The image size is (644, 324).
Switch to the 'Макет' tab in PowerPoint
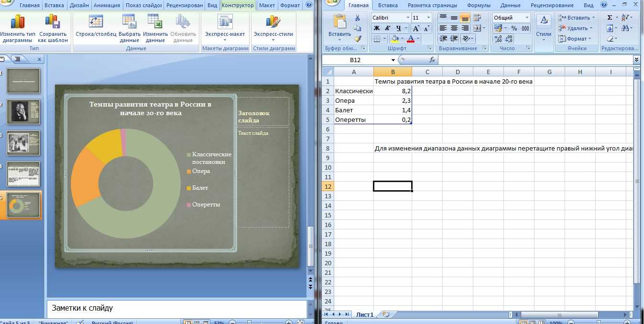point(267,5)
